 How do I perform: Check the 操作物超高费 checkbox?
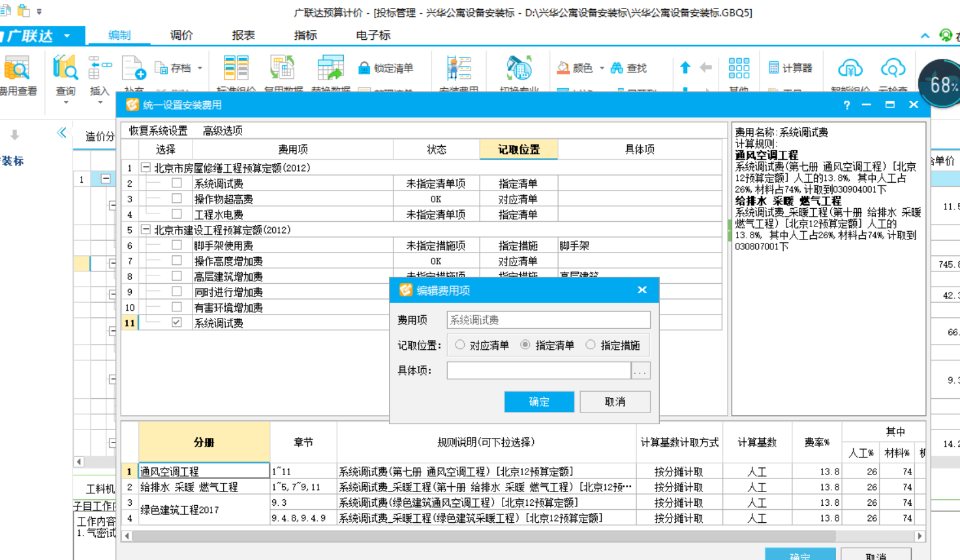click(x=177, y=198)
